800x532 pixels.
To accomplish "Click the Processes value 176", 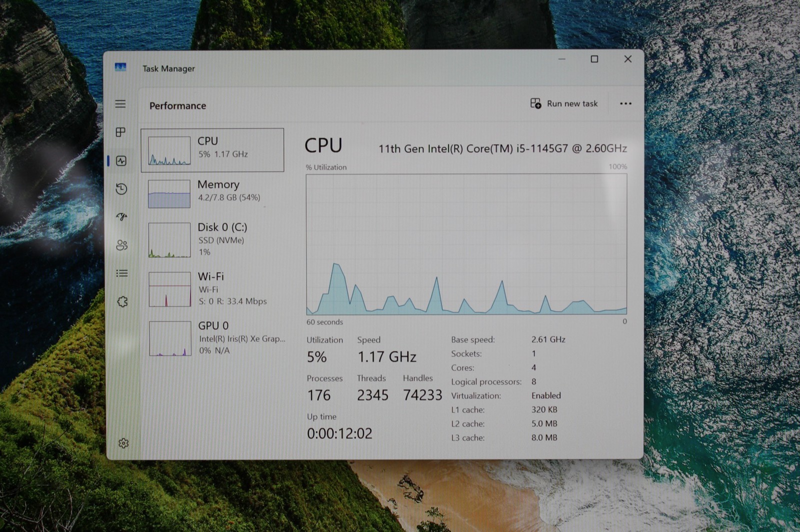I will click(319, 395).
